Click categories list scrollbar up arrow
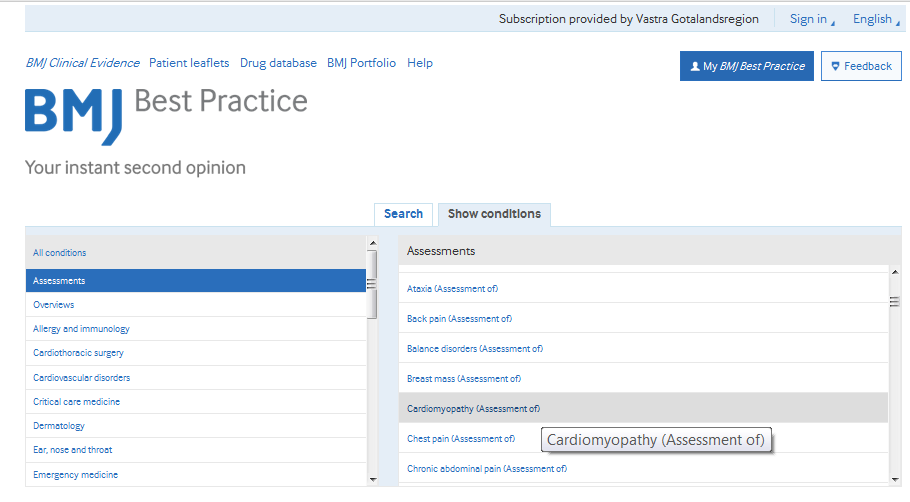 click(373, 243)
